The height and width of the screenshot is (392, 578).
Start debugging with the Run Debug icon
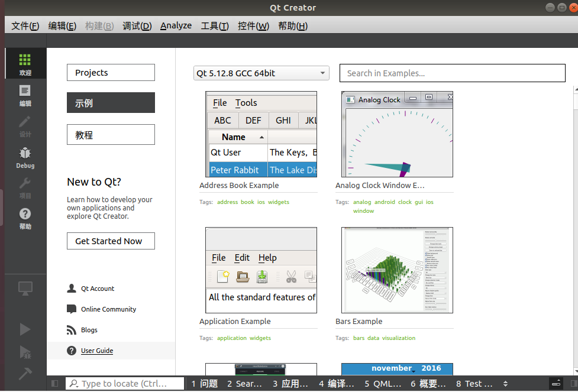pos(25,352)
